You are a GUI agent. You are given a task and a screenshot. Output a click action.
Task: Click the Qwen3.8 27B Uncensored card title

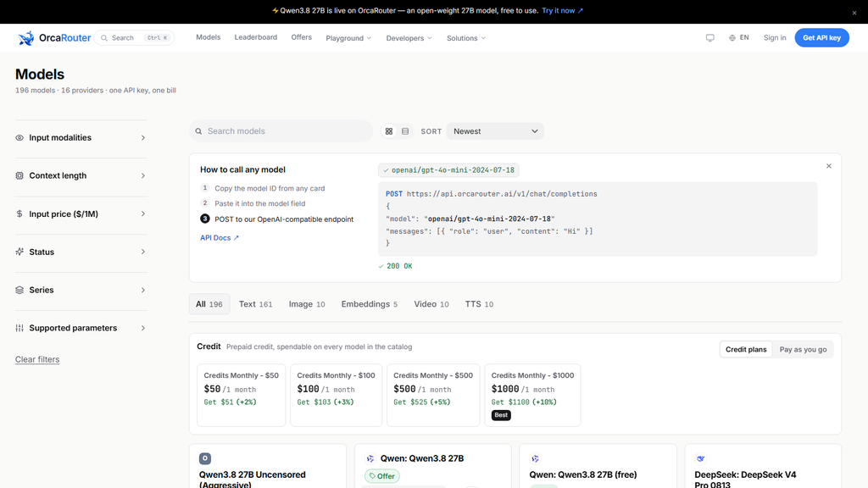click(253, 479)
